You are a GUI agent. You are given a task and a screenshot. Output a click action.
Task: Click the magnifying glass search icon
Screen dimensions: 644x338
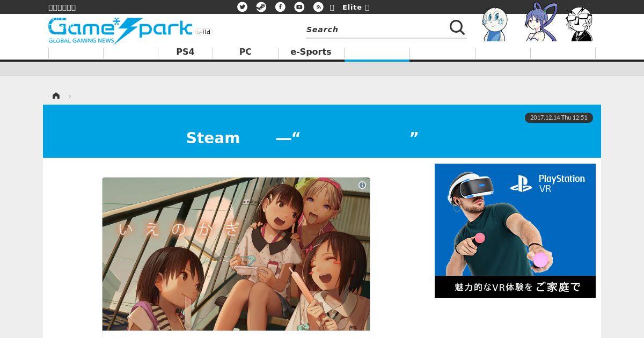457,27
